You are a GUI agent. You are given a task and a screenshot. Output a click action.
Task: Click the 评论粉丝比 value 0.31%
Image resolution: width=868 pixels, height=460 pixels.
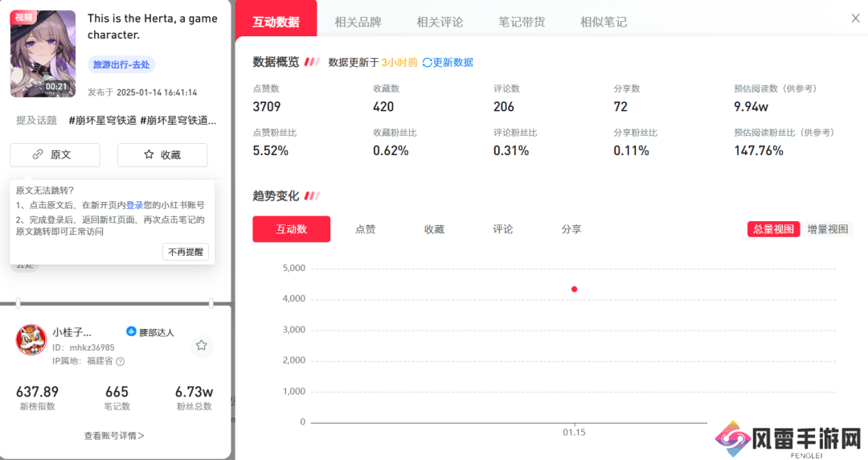coord(511,150)
